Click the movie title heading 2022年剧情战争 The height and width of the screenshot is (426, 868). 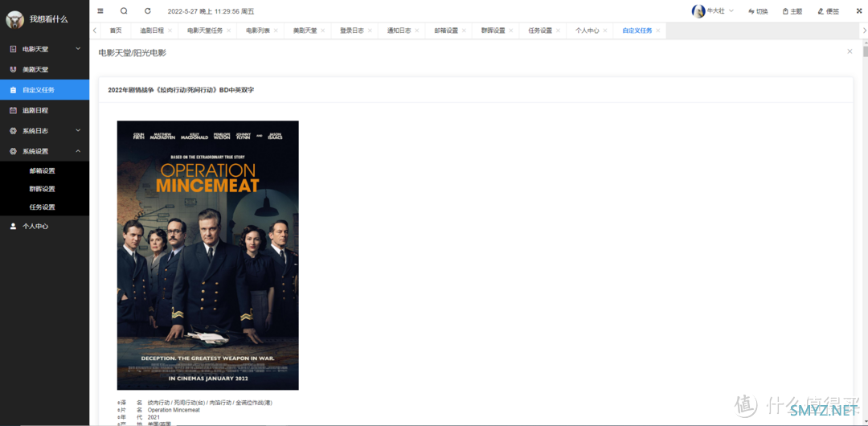coord(181,90)
